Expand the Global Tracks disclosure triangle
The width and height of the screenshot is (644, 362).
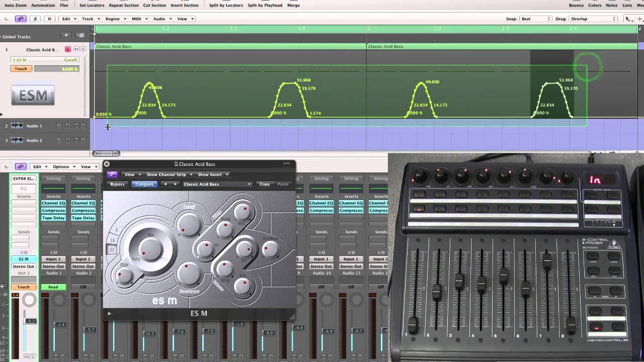pos(2,37)
